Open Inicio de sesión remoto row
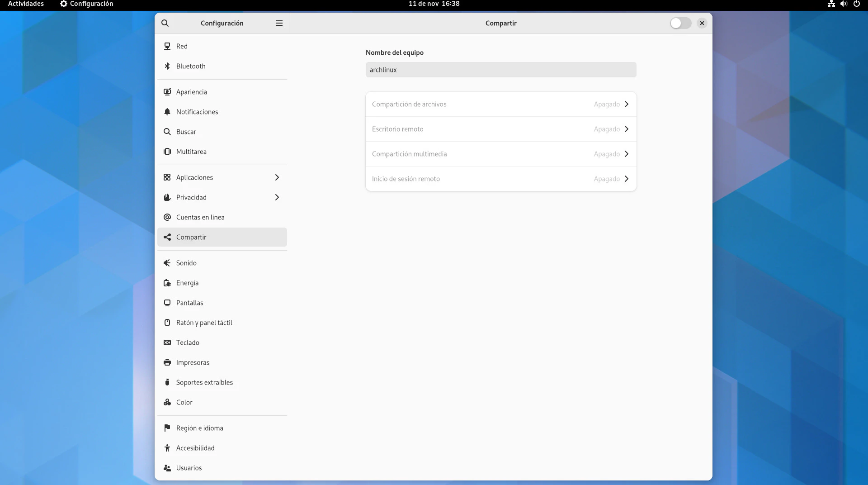Viewport: 868px width, 485px height. click(x=500, y=179)
